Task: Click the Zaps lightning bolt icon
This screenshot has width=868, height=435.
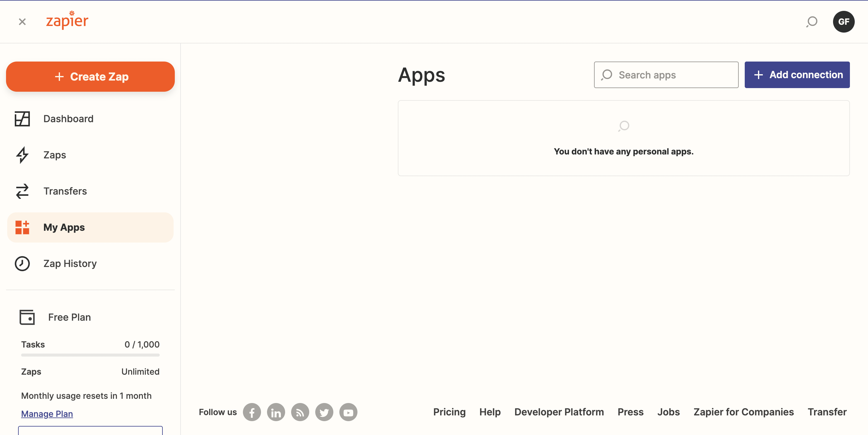Action: point(22,155)
